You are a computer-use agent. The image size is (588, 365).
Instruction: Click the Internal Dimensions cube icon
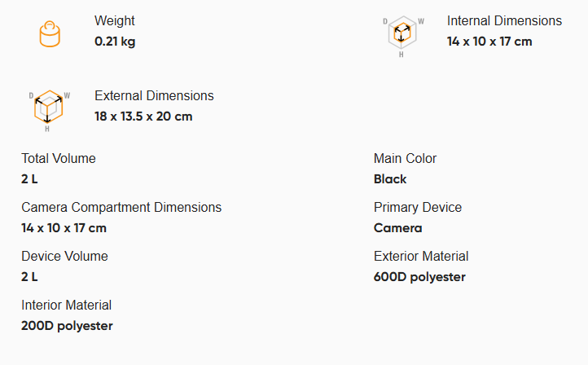click(x=403, y=37)
